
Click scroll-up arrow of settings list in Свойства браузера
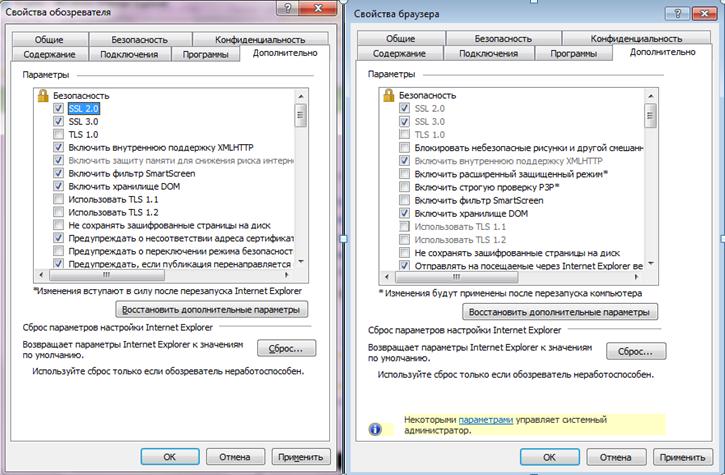[x=651, y=96]
